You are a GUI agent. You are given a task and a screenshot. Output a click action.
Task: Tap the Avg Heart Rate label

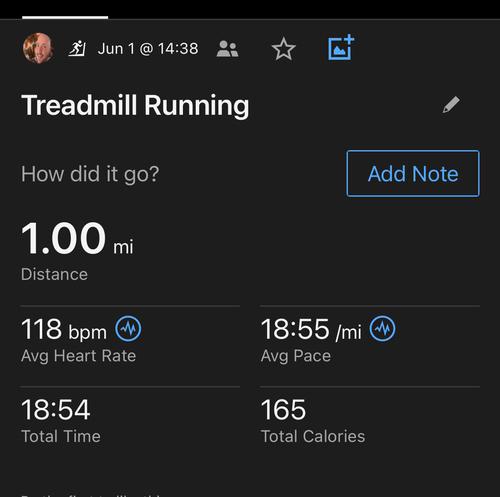(78, 356)
